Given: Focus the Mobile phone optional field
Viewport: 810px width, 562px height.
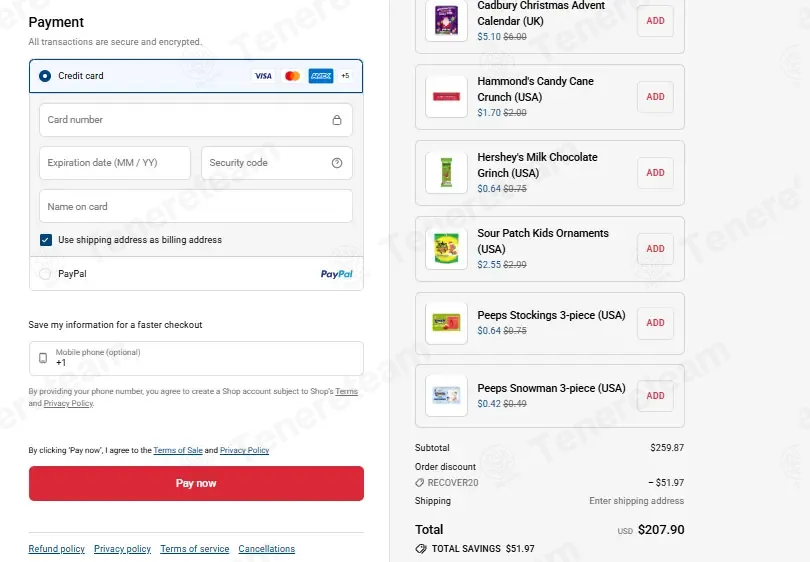Looking at the screenshot, I should point(196,358).
